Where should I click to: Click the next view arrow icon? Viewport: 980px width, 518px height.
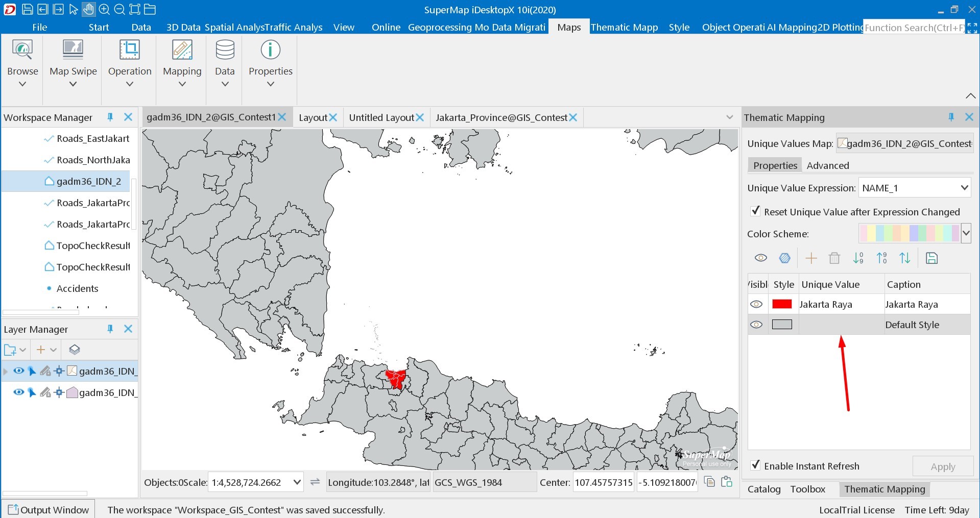click(x=58, y=9)
